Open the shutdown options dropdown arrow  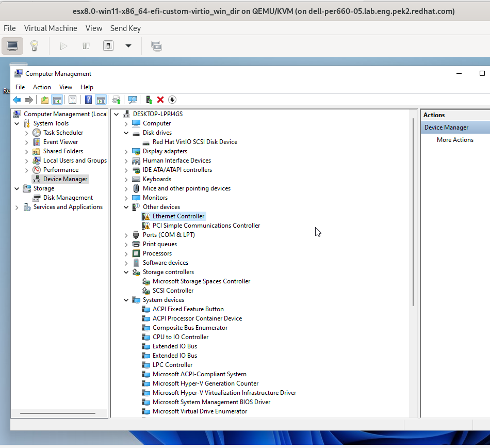click(x=128, y=46)
